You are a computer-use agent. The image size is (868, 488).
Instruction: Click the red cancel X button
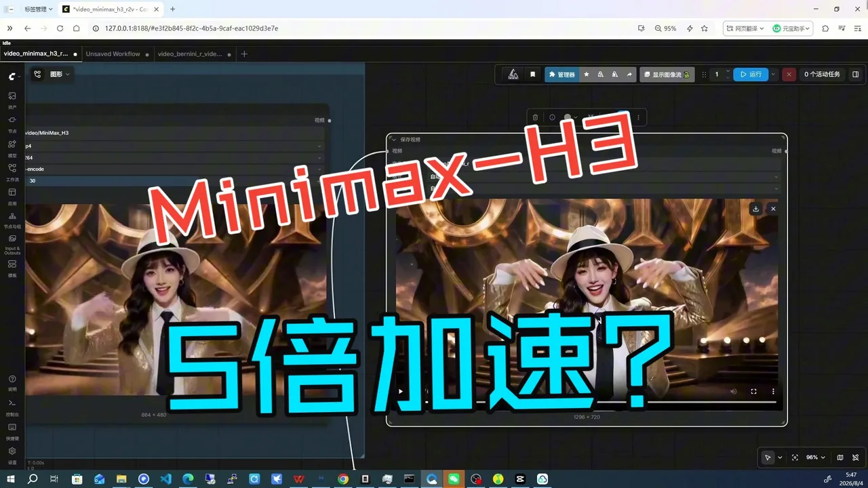(x=789, y=75)
